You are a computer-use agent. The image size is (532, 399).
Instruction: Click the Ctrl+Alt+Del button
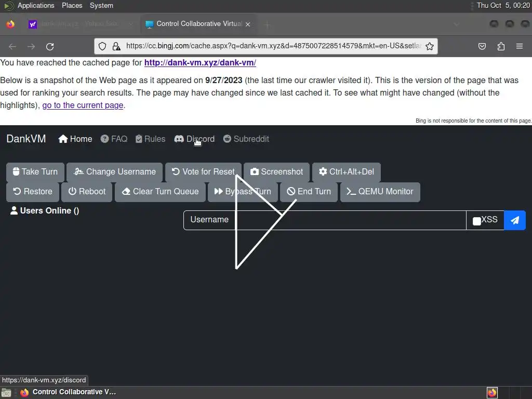(347, 171)
